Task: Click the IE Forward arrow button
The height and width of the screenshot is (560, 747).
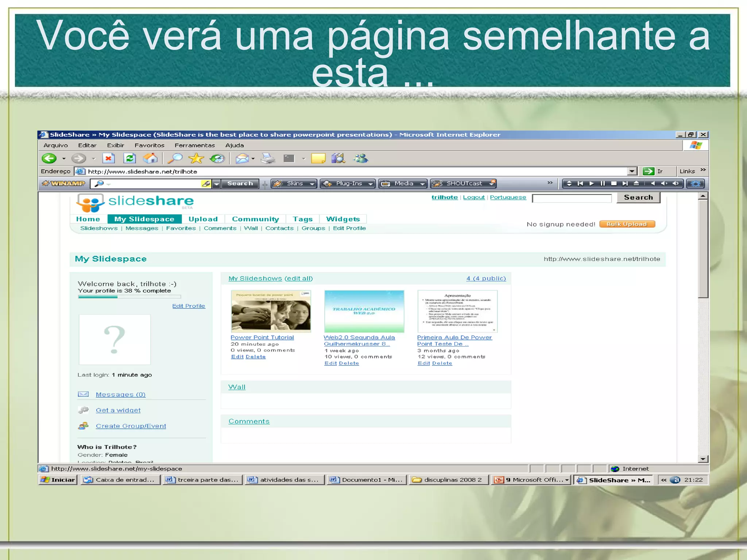Action: (x=78, y=158)
